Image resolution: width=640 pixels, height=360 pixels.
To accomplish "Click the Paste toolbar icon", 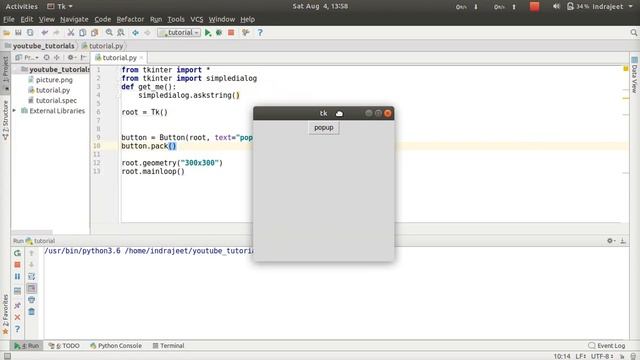I will (x=95, y=33).
